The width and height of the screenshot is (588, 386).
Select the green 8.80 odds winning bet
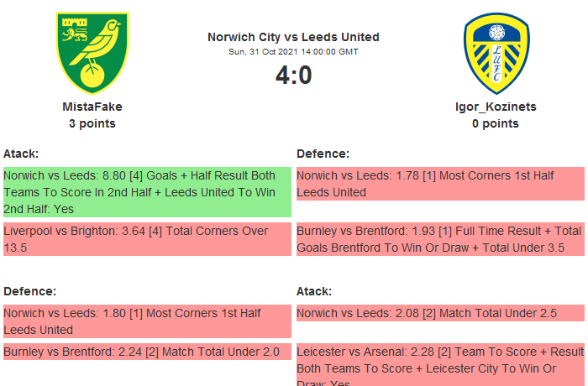tap(147, 192)
